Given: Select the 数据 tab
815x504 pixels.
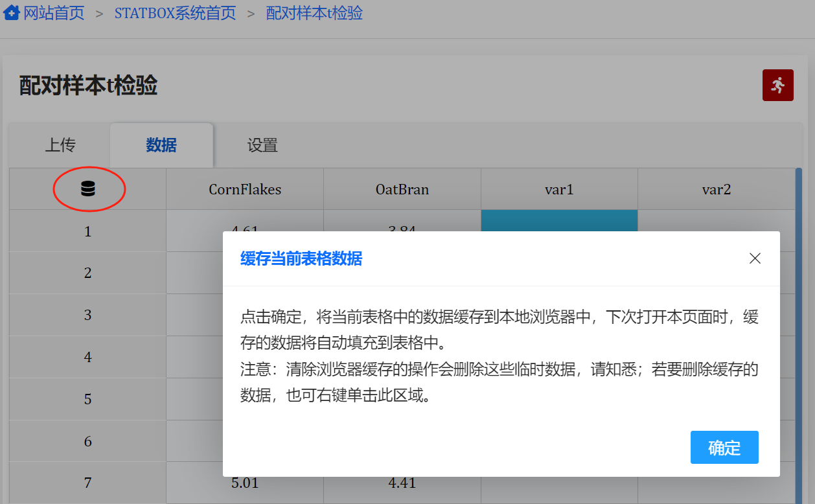Looking at the screenshot, I should pyautogui.click(x=161, y=145).
